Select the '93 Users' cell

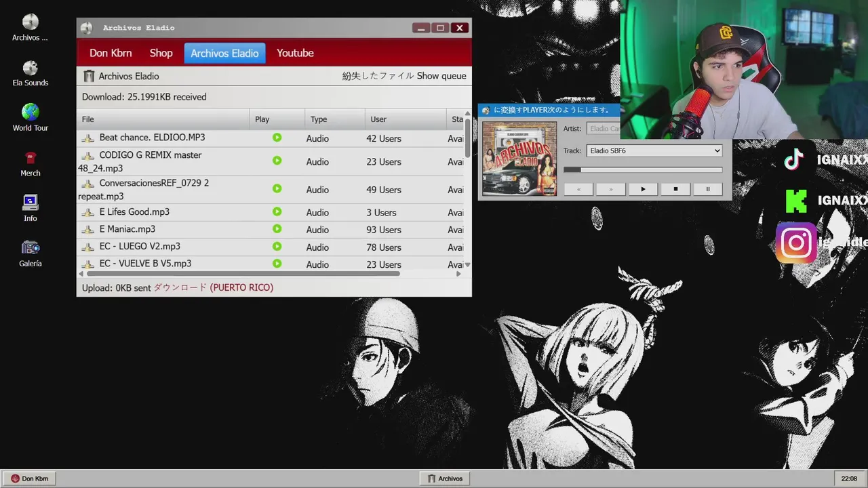[384, 230]
